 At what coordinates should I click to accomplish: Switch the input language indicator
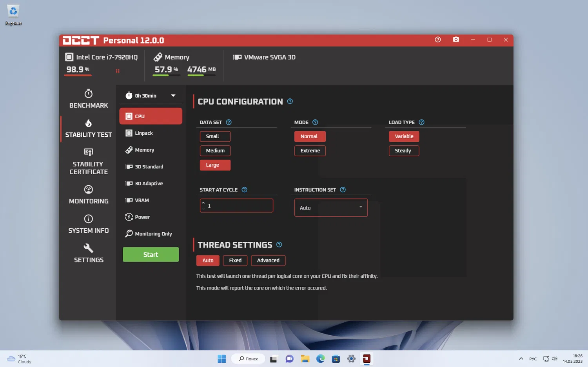[533, 359]
